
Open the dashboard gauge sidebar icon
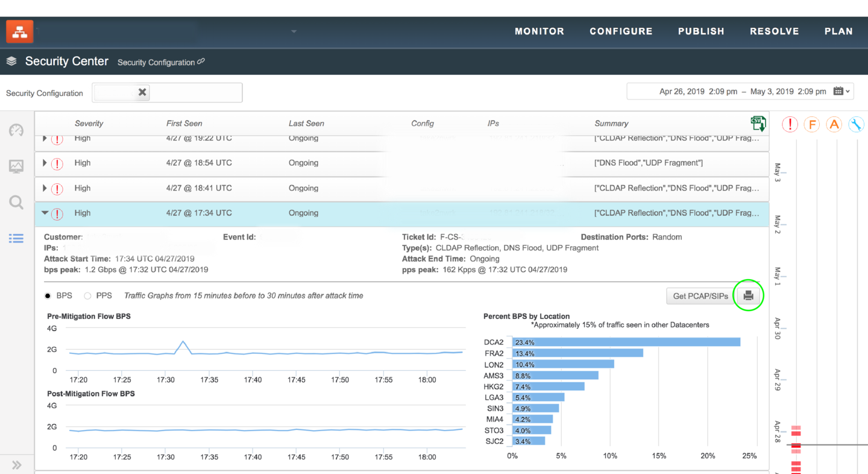[x=16, y=130]
